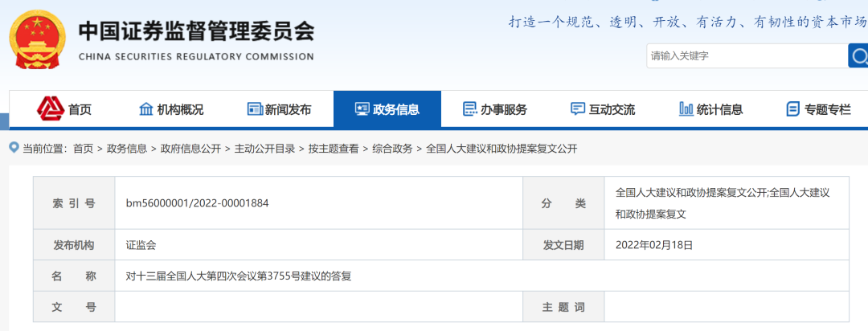Go to 首页 in the breadcrumb
868x331 pixels.
tap(83, 149)
